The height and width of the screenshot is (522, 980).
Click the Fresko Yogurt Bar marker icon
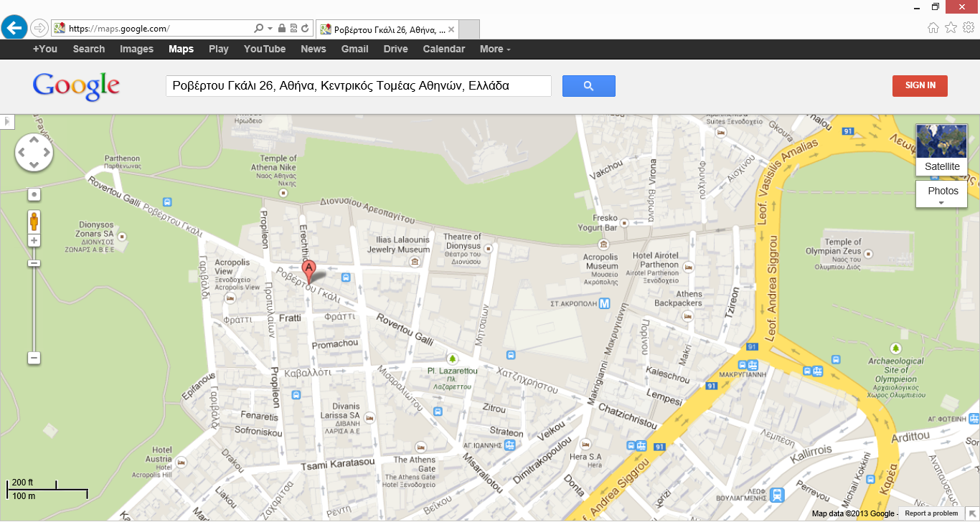(624, 222)
